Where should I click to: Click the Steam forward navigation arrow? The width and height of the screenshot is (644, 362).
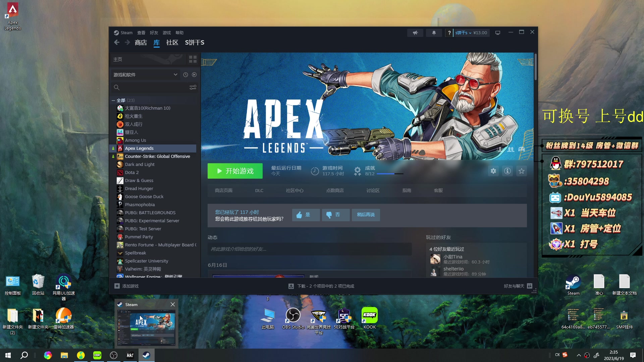(x=127, y=43)
